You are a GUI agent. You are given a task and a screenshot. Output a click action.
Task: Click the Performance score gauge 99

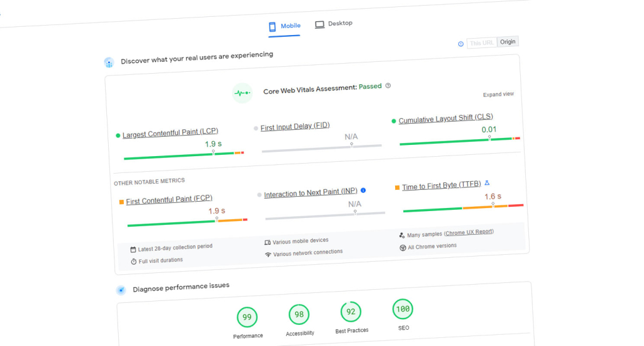click(x=247, y=317)
